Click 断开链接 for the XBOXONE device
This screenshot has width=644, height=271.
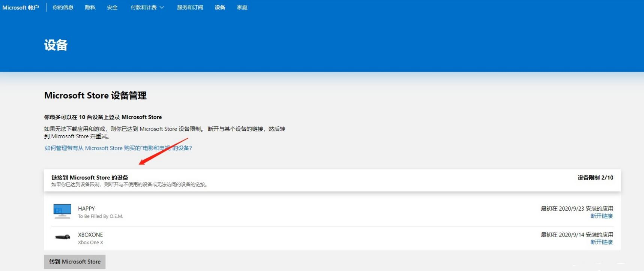point(601,242)
